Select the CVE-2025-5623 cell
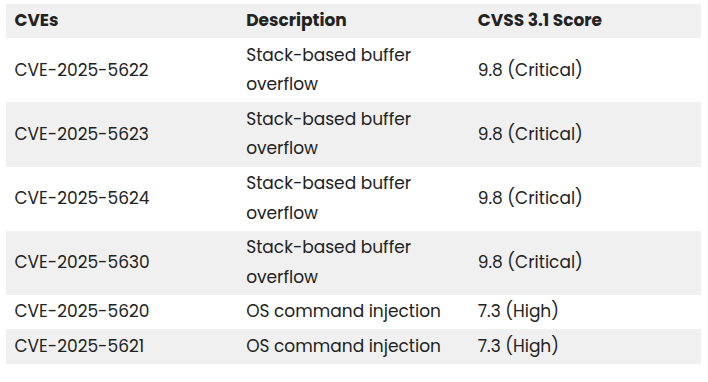The image size is (708, 382). 81,134
